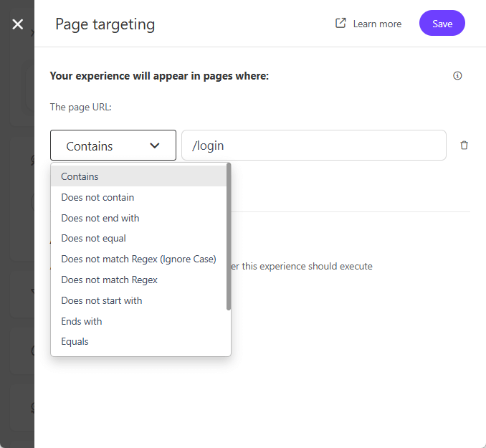Choose Equals option in dropdown list
486x448 pixels.
point(138,341)
